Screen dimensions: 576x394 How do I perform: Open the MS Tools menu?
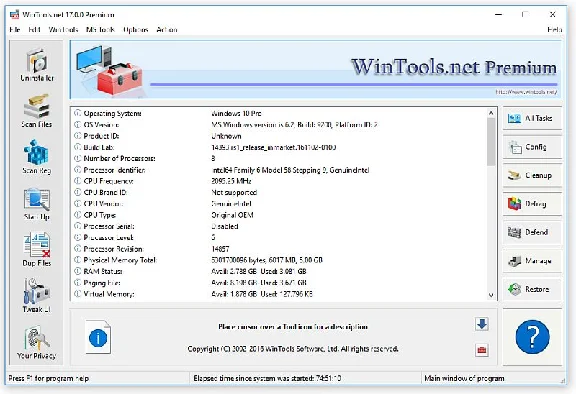tap(100, 30)
